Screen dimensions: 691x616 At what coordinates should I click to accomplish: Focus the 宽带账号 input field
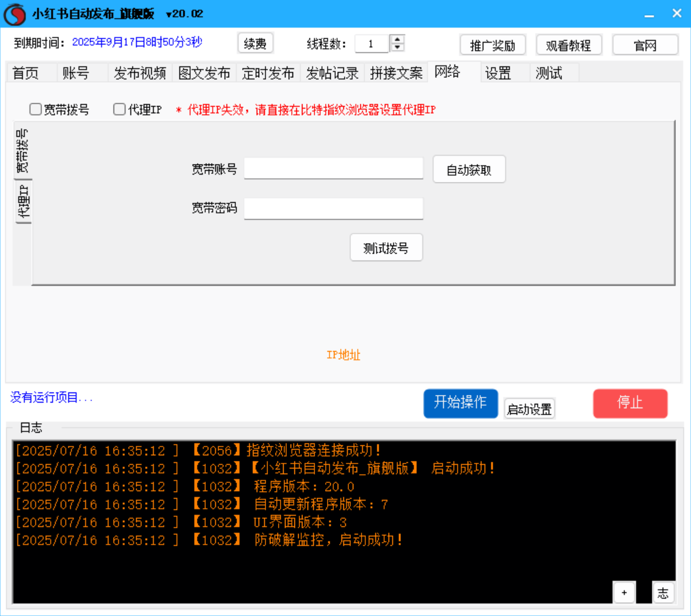tap(334, 168)
